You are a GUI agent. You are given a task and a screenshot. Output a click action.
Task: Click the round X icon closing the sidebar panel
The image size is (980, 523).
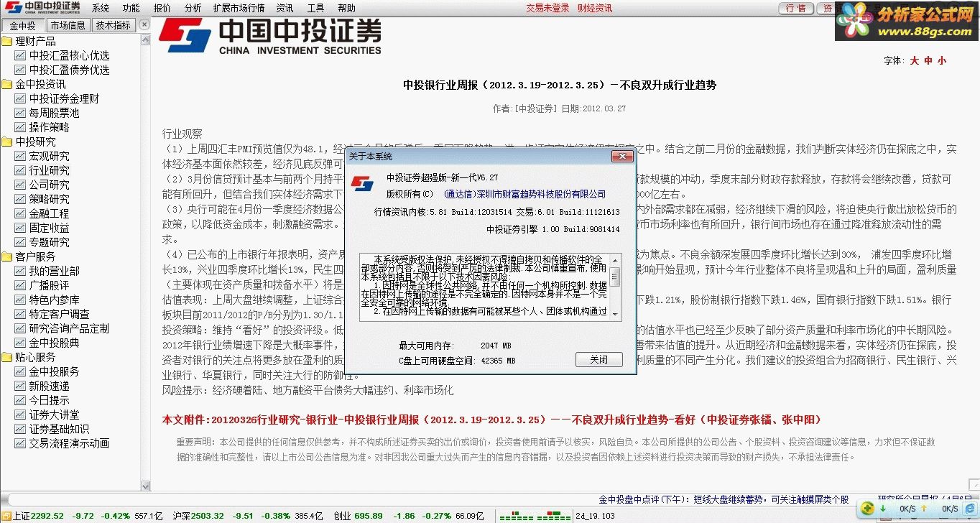[x=144, y=24]
